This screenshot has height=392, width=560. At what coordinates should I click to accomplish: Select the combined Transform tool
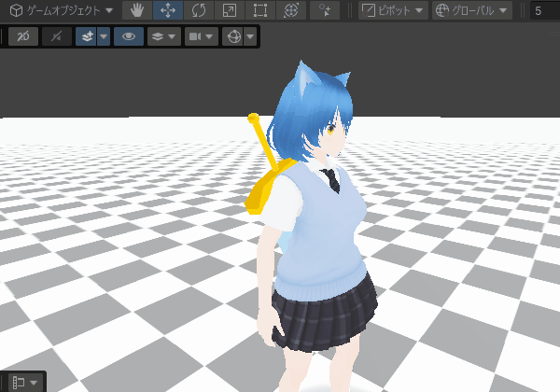point(290,10)
